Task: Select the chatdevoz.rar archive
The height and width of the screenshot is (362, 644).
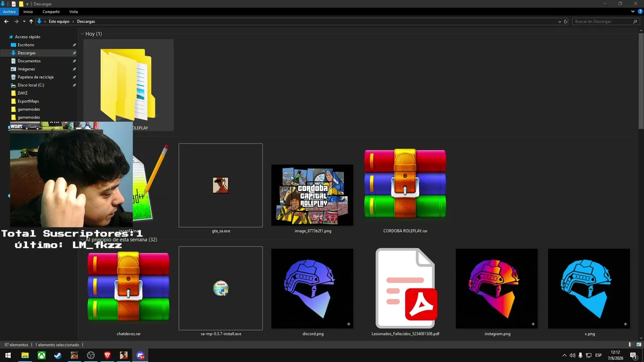Action: (128, 292)
